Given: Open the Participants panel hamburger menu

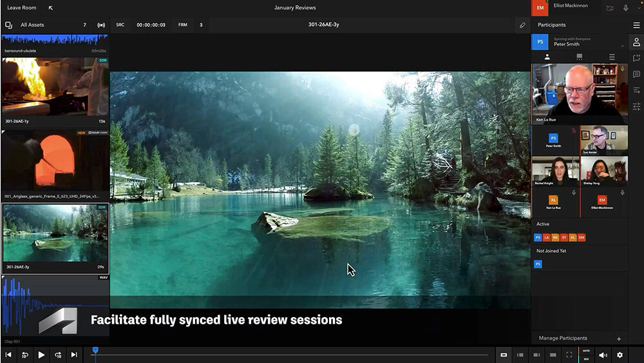Looking at the screenshot, I should click(636, 25).
